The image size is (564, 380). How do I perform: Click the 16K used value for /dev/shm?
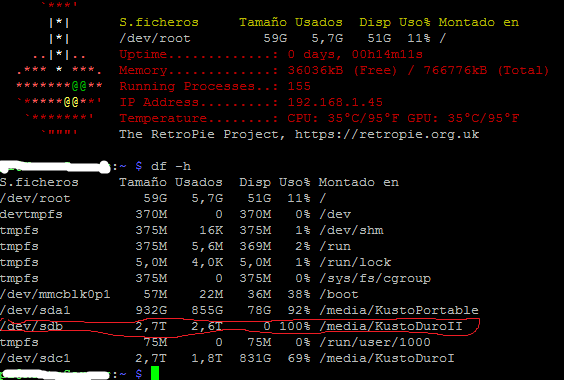211,230
